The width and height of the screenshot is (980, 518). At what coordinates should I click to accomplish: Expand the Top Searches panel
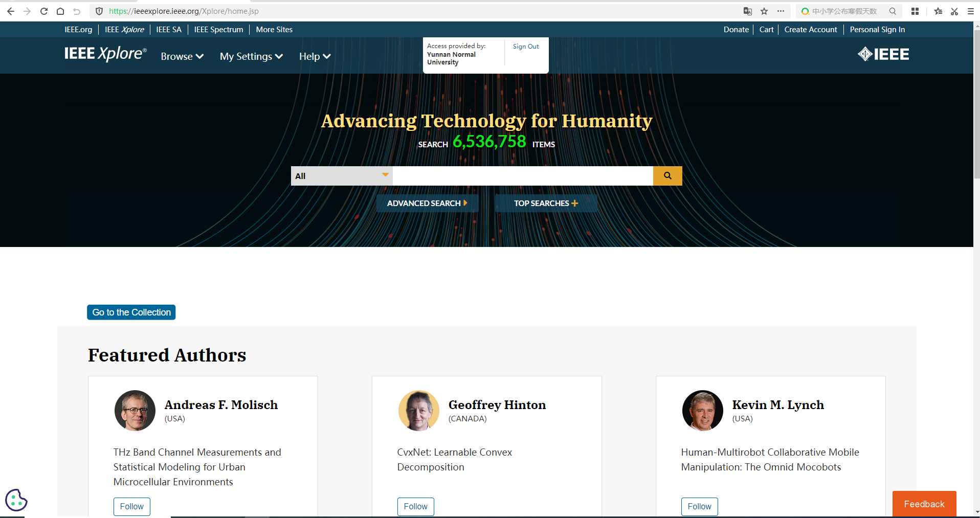[546, 203]
